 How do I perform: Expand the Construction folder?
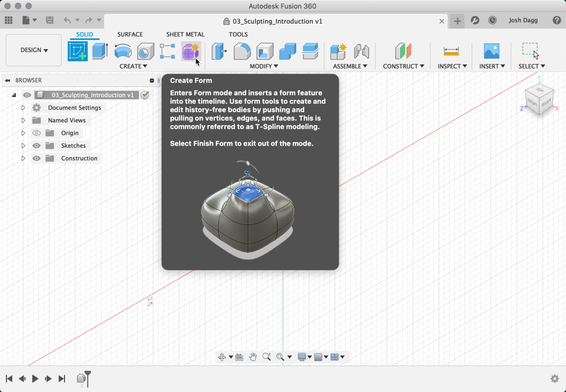(23, 158)
